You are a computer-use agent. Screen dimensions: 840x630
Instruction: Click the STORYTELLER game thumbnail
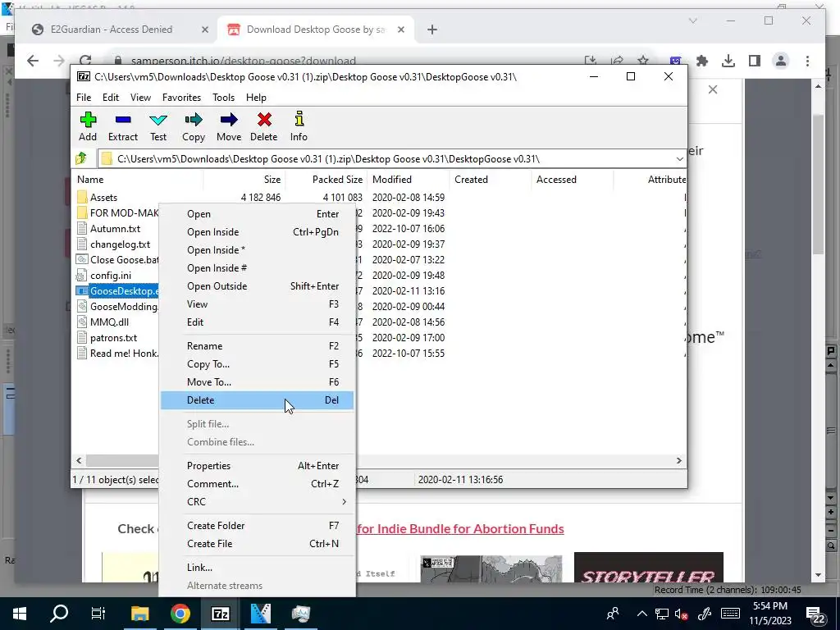[648, 568]
